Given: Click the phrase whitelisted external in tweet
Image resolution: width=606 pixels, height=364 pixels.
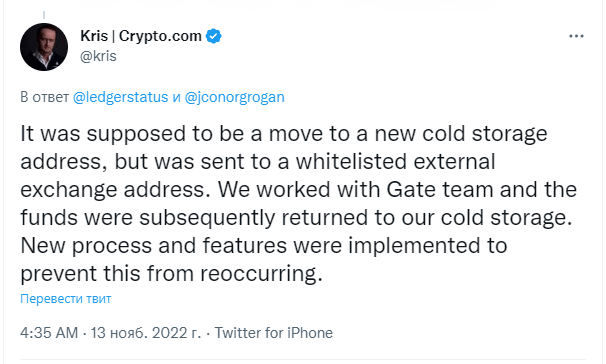Looking at the screenshot, I should click(x=395, y=162).
